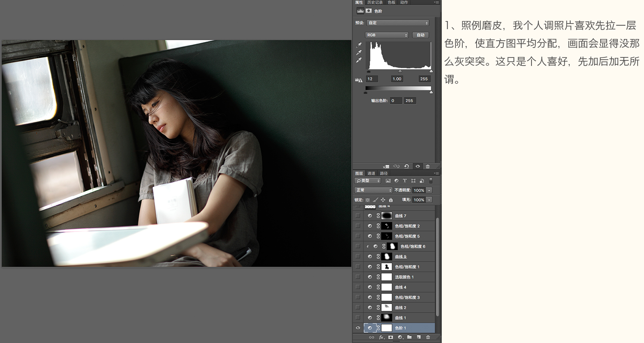Click the link layers icon
This screenshot has height=343, width=644.
click(x=371, y=337)
